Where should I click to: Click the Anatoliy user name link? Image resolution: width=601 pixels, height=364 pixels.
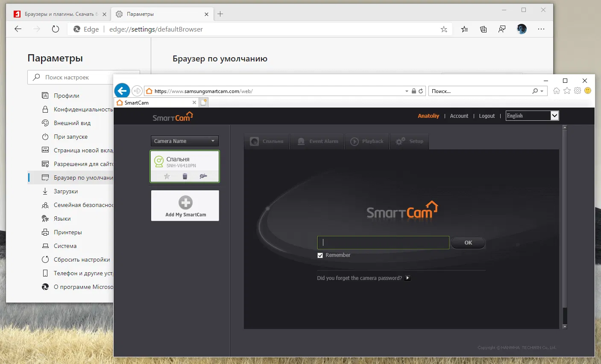[x=428, y=116]
